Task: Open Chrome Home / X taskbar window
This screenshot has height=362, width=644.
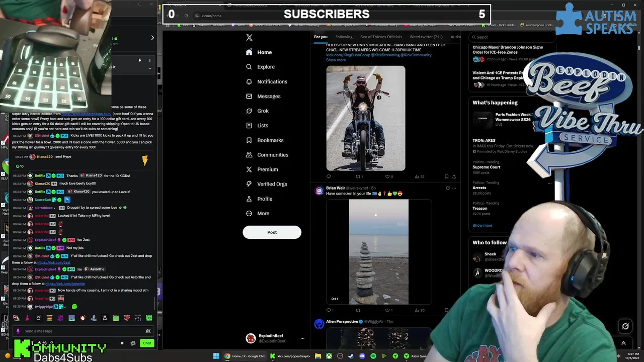Action: tap(245, 356)
